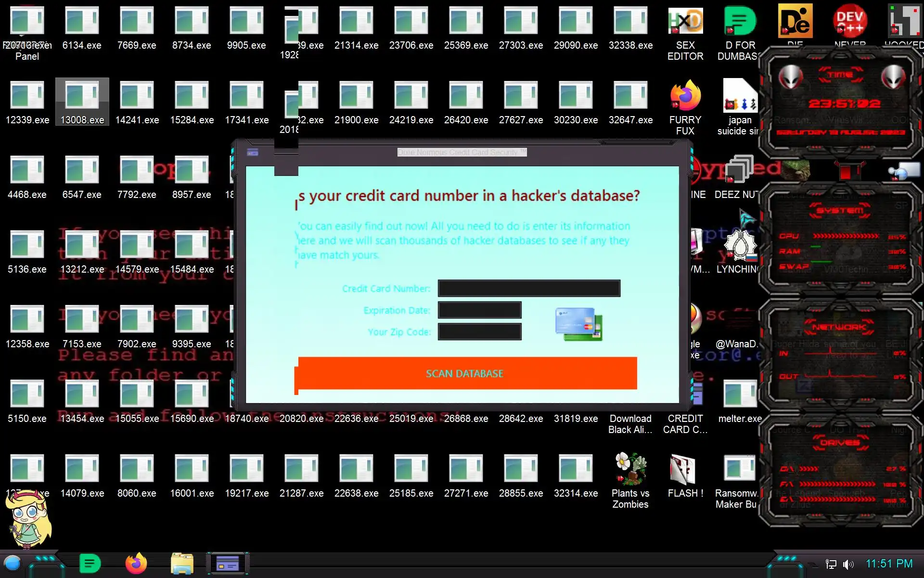Click the SCAN DATABASE button
Screen dimensions: 924x578
coord(465,373)
